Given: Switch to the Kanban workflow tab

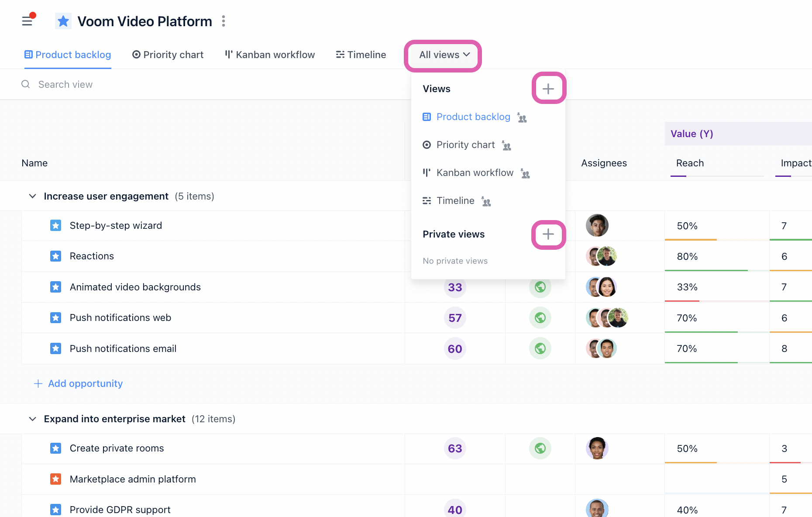Looking at the screenshot, I should click(x=270, y=55).
